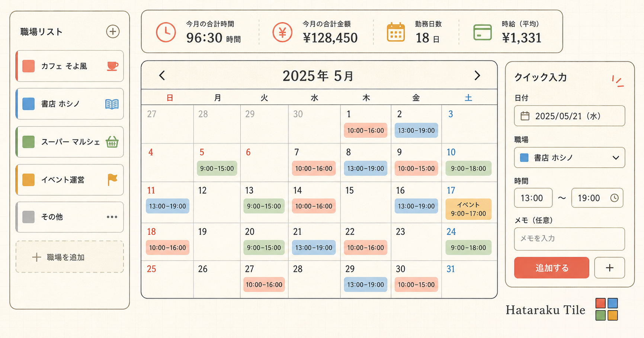Open the 13:00–19:00 shift on May 2
The height and width of the screenshot is (338, 644).
pyautogui.click(x=416, y=131)
